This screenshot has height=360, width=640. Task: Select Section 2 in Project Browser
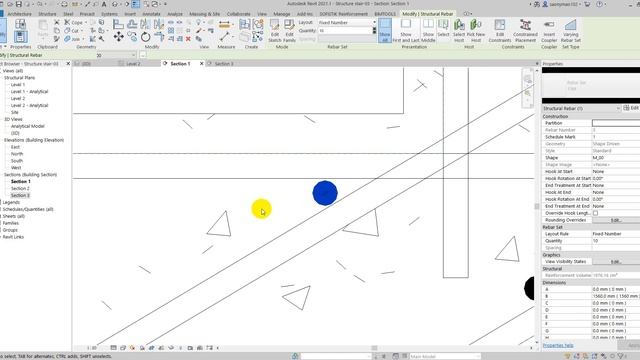(x=20, y=189)
